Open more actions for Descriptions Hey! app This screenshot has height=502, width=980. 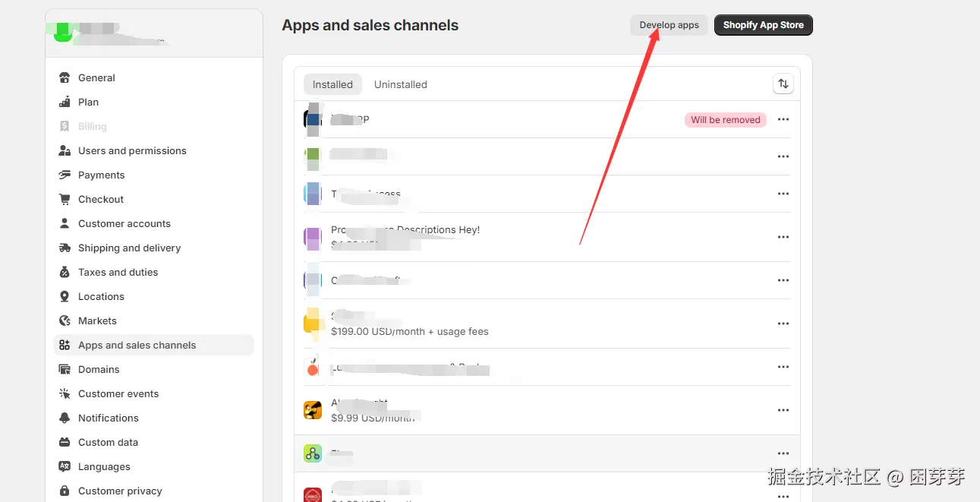click(783, 237)
